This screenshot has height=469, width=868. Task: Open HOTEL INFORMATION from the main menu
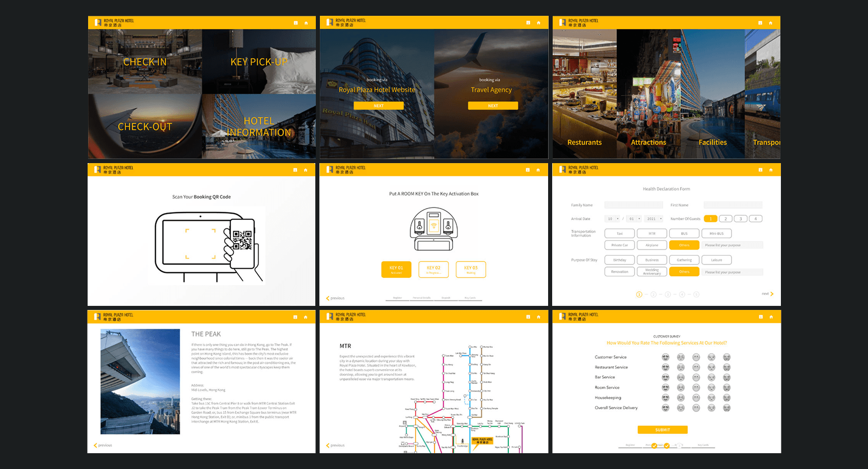[259, 126]
